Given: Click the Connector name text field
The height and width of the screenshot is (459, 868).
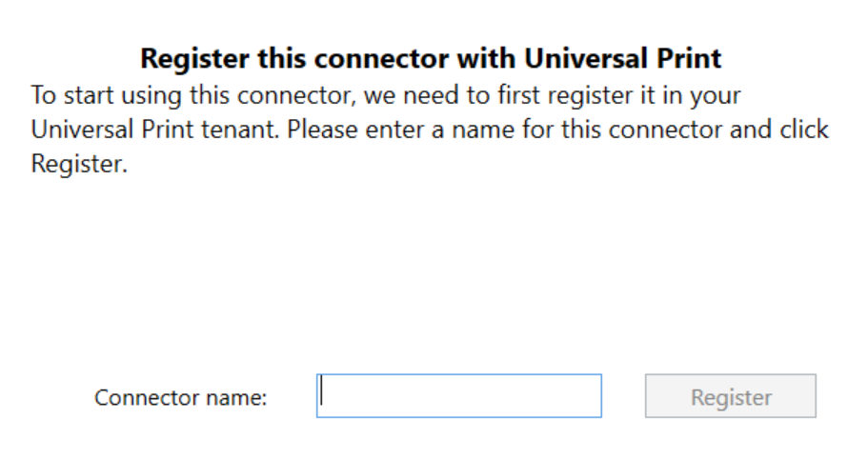Looking at the screenshot, I should (x=458, y=396).
